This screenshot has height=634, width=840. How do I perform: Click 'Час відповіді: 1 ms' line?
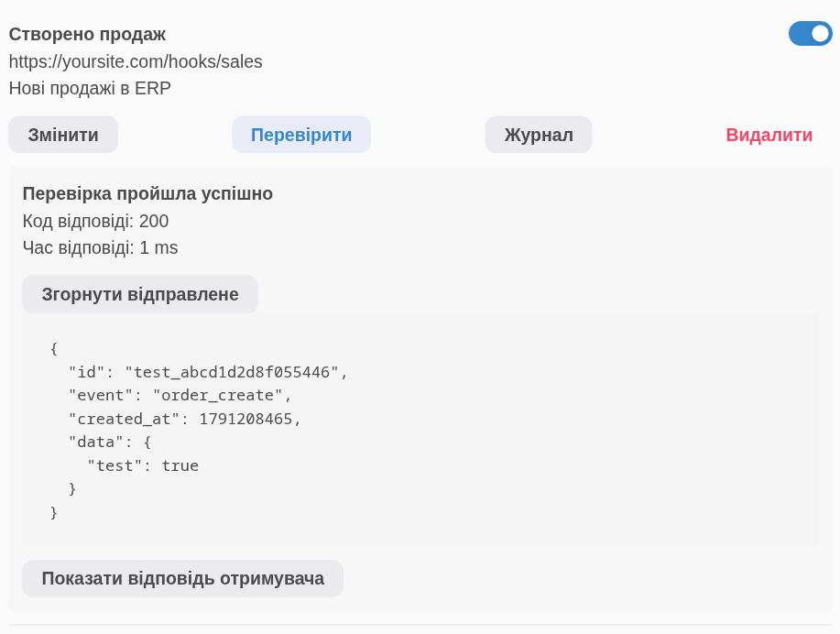(100, 247)
